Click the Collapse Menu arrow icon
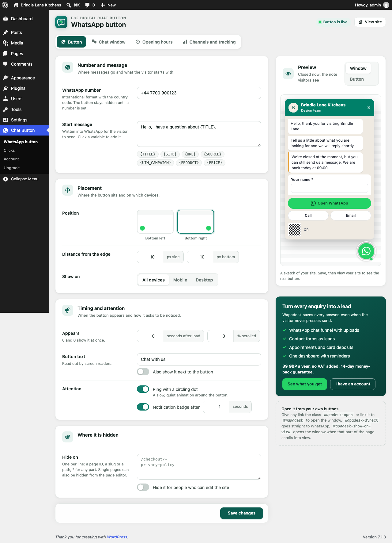The width and height of the screenshot is (392, 543). 6,179
